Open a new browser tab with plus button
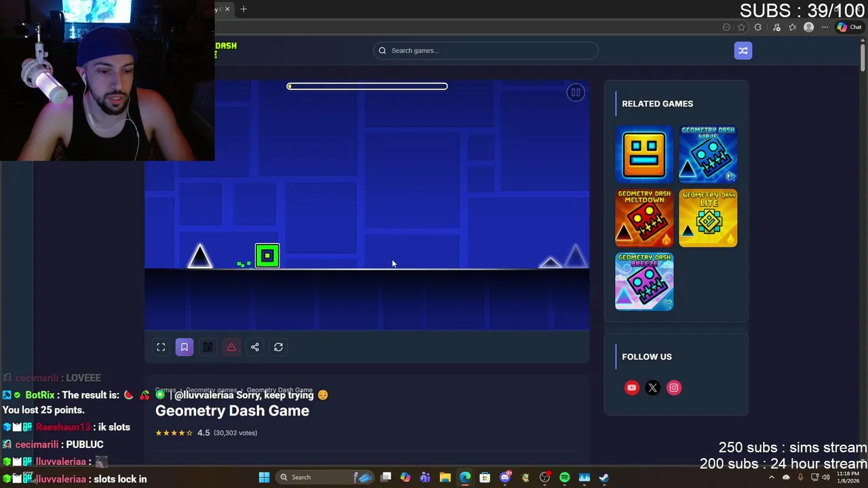The image size is (868, 488). pos(243,9)
